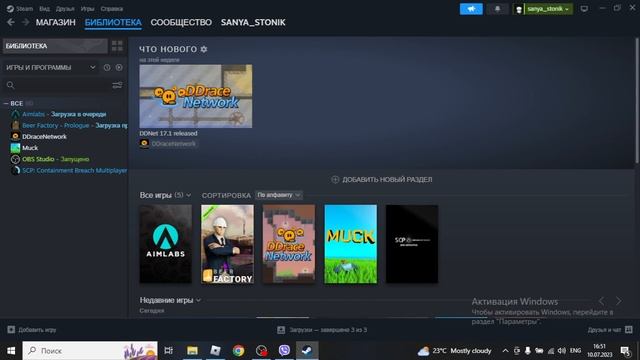Screen dimensions: 640x360
Task: Open the Друзья menu
Action: pyautogui.click(x=65, y=9)
